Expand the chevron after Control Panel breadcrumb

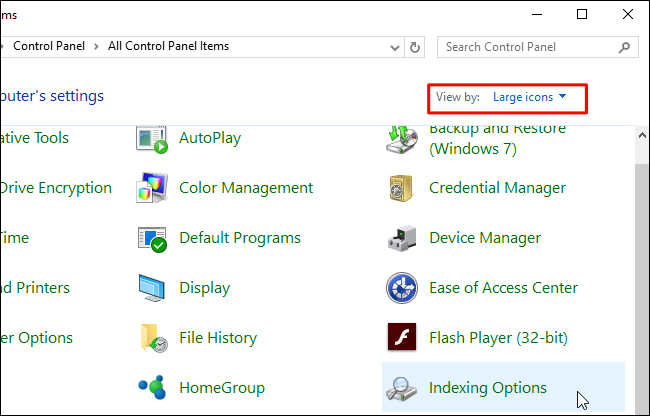99,47
